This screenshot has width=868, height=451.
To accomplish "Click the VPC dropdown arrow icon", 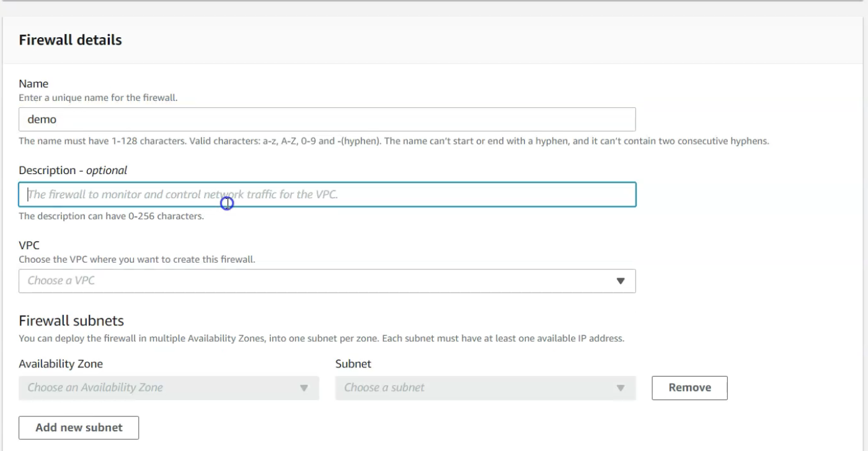I will tap(620, 281).
